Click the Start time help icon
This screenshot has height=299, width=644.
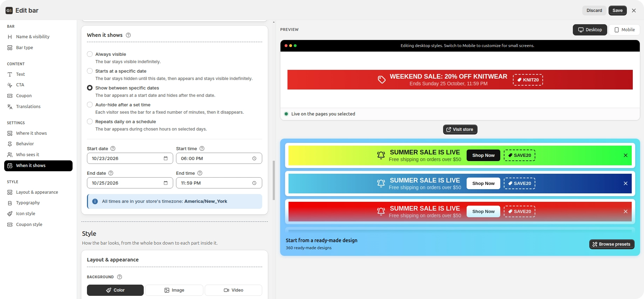point(202,148)
